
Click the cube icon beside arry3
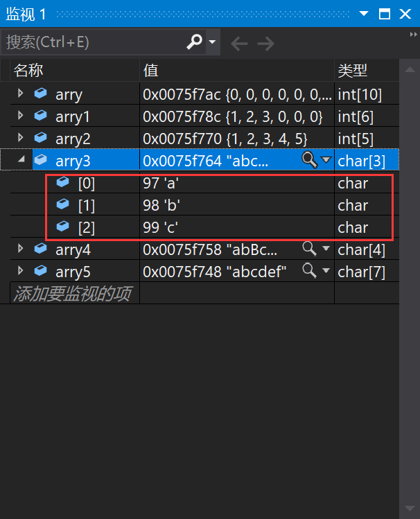click(x=41, y=159)
